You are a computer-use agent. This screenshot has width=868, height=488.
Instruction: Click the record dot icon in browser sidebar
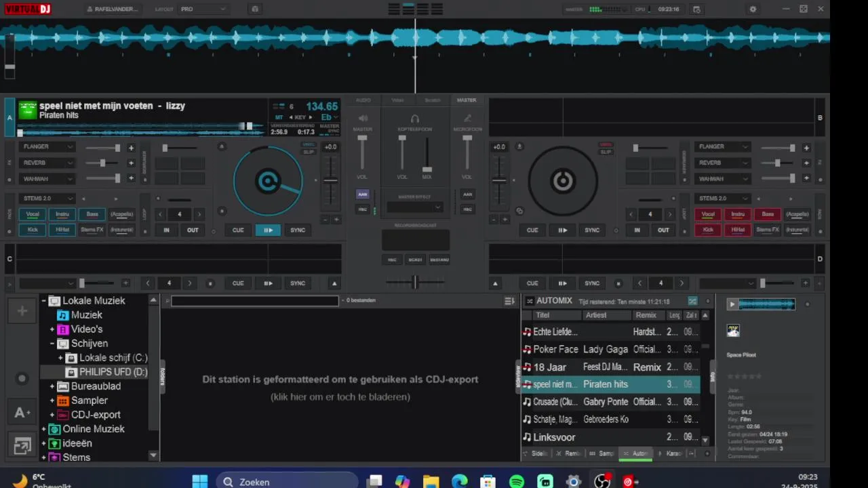pyautogui.click(x=22, y=379)
